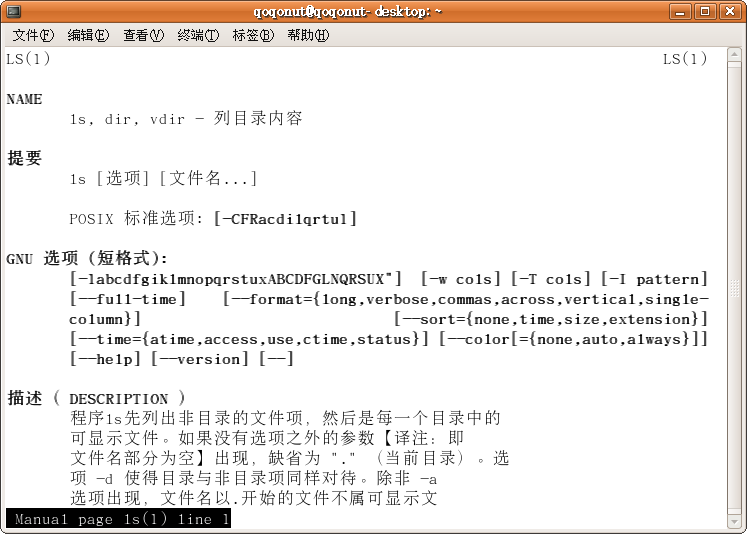747x534 pixels.
Task: Click the window title 'qoqonut@qoqonut-desktop: ~'
Action: tap(348, 11)
